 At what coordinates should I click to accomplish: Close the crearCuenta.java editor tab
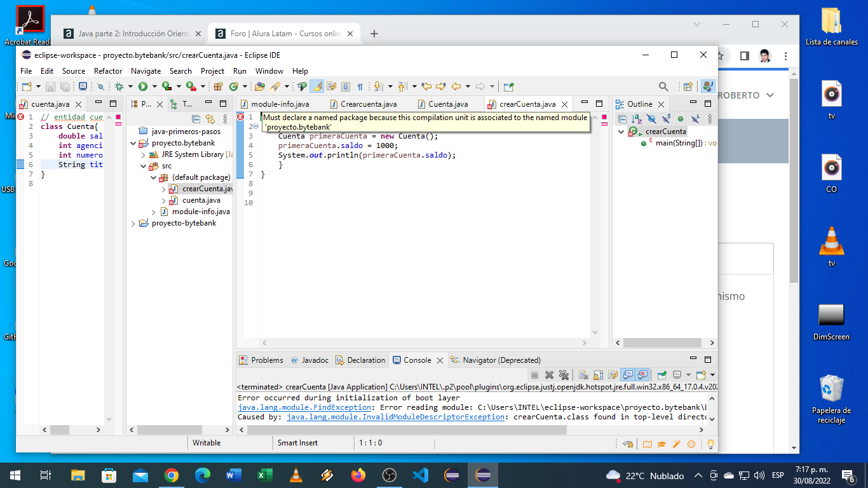pos(565,104)
